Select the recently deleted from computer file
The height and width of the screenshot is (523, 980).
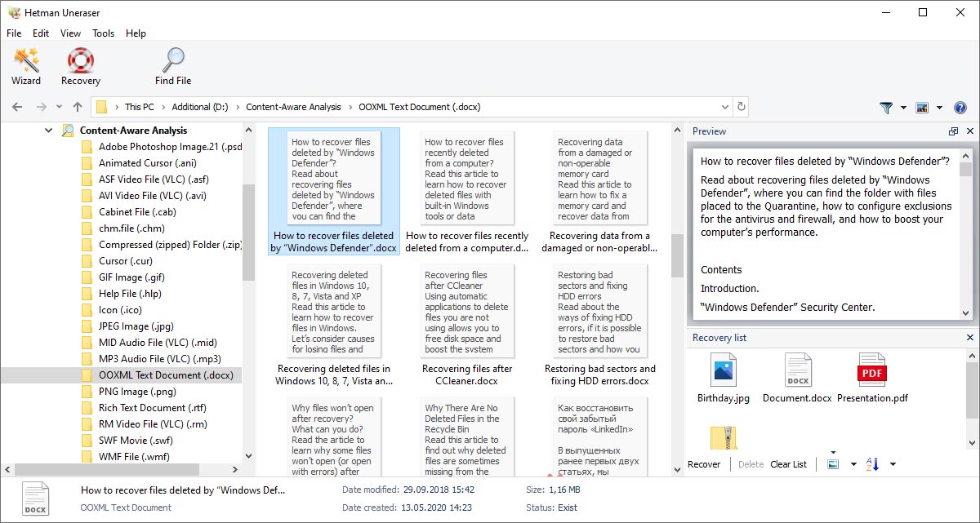[467, 191]
